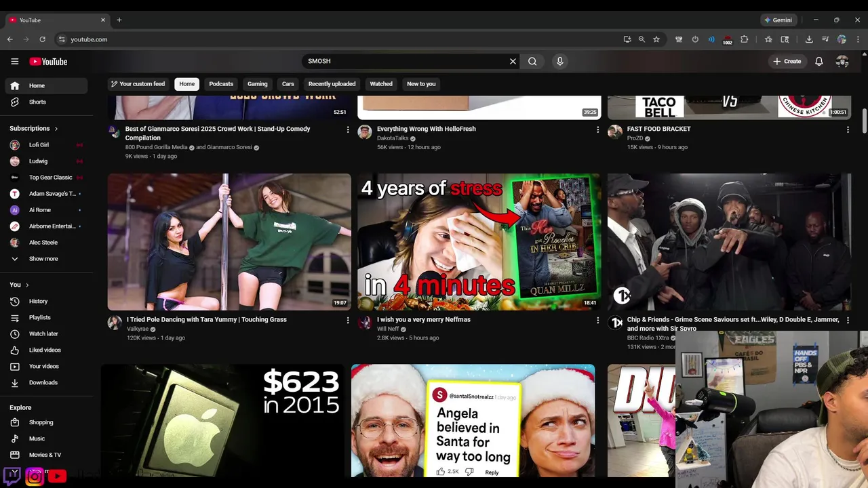Open Chrome downloads icon
The image size is (868, 488).
809,39
